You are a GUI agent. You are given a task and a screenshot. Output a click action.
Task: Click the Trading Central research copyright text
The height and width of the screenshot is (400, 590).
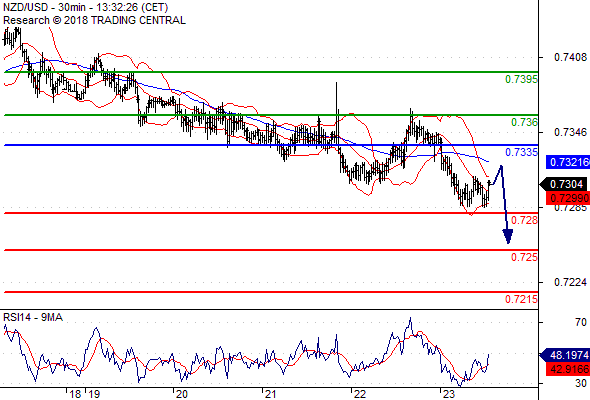coord(94,20)
